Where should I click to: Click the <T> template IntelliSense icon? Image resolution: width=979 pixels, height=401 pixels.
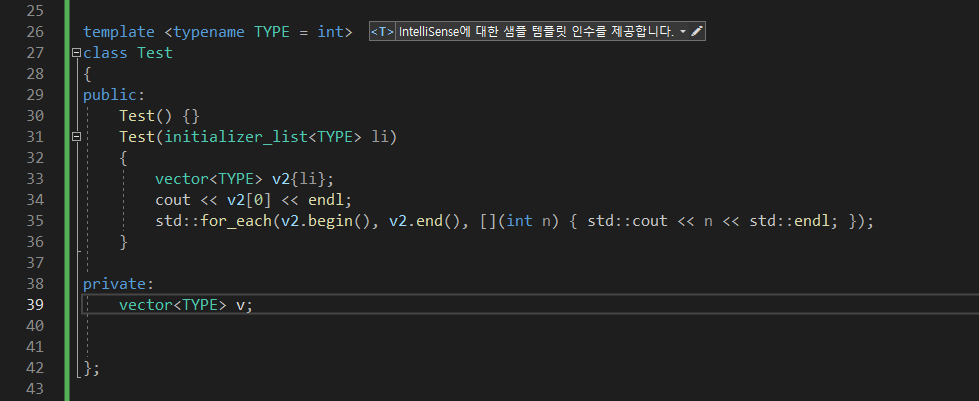(x=382, y=32)
